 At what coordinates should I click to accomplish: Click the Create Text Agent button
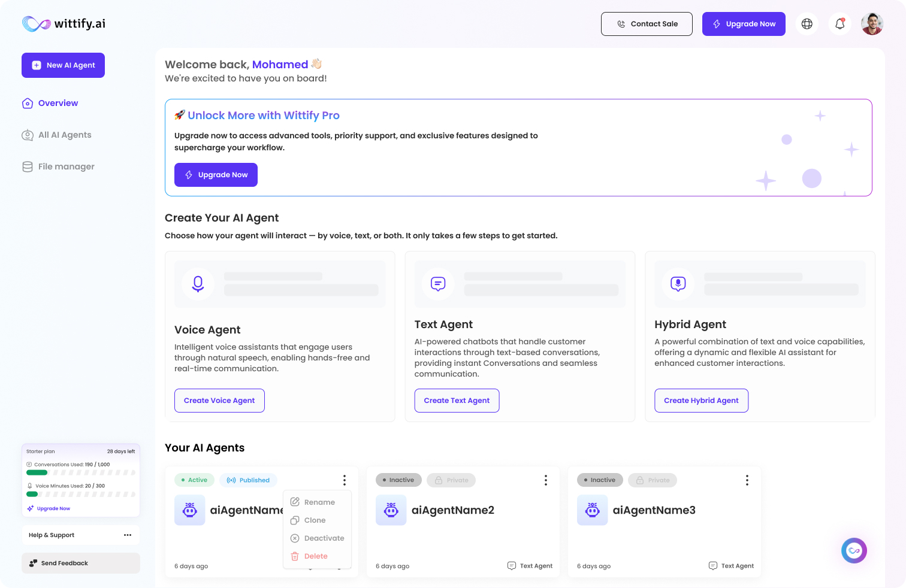[457, 401]
